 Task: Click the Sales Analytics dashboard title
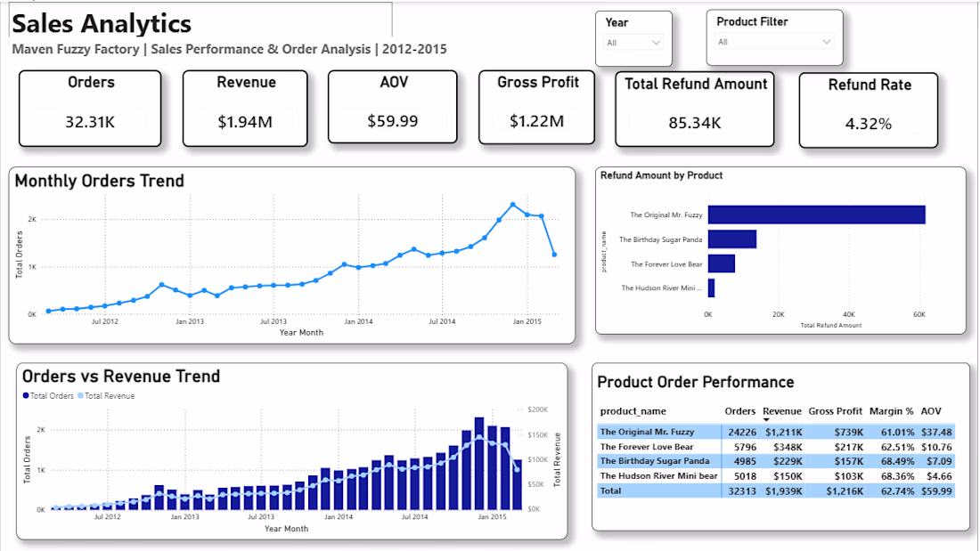(102, 24)
